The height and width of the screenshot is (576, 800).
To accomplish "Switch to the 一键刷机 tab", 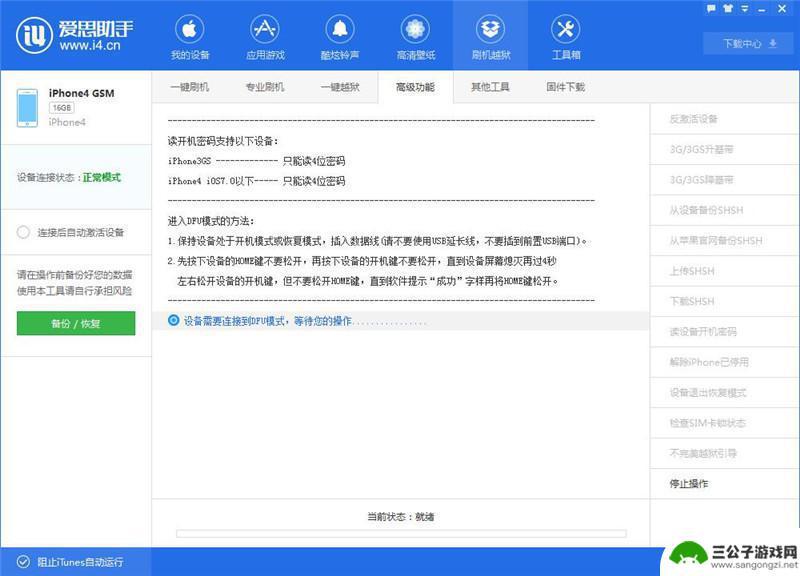I will pyautogui.click(x=189, y=87).
